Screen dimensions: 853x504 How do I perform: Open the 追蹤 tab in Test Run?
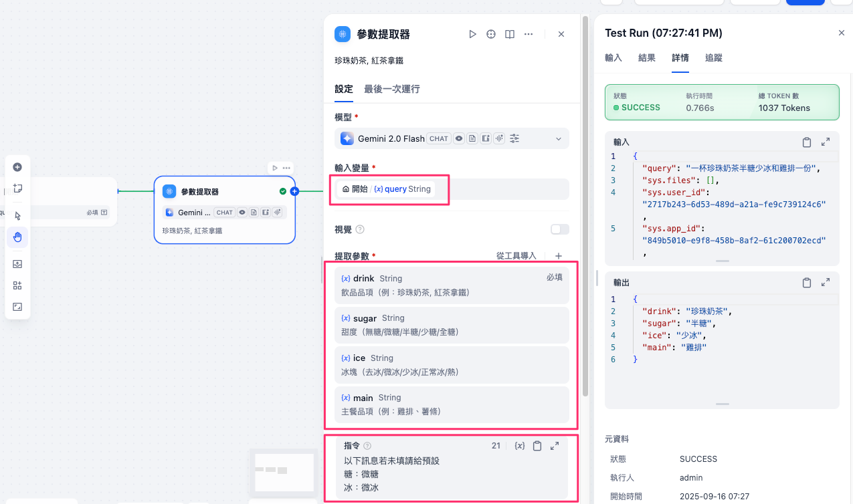(713, 58)
